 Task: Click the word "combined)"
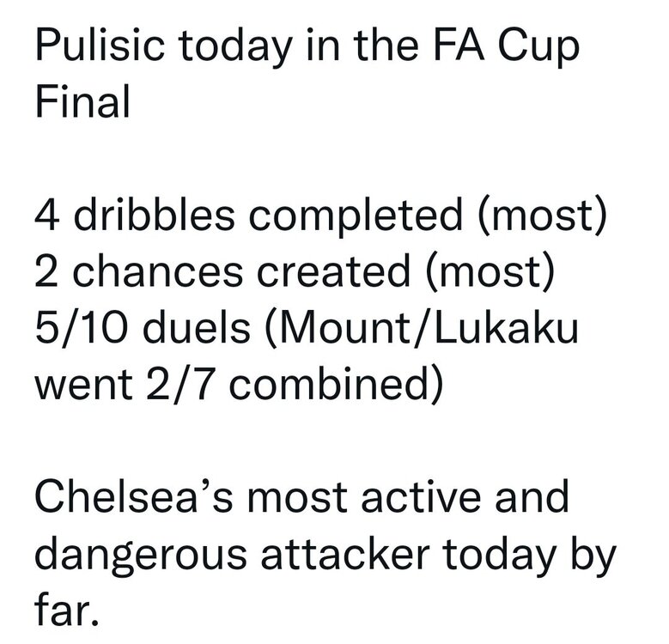(x=336, y=384)
